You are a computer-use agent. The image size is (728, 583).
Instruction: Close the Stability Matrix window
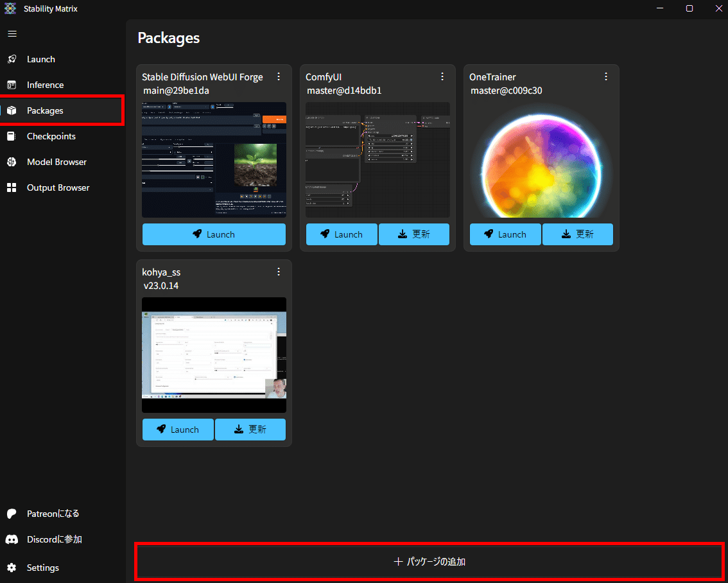coord(718,8)
